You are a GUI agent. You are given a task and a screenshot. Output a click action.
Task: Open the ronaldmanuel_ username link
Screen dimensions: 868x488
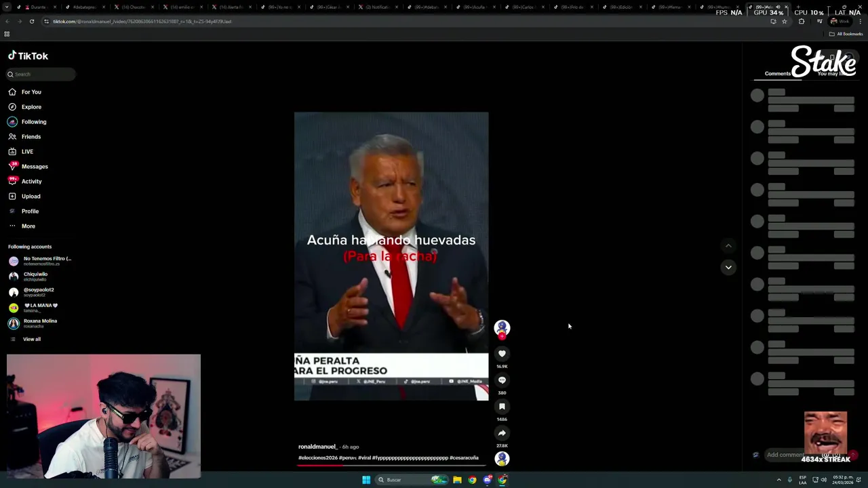pyautogui.click(x=317, y=447)
